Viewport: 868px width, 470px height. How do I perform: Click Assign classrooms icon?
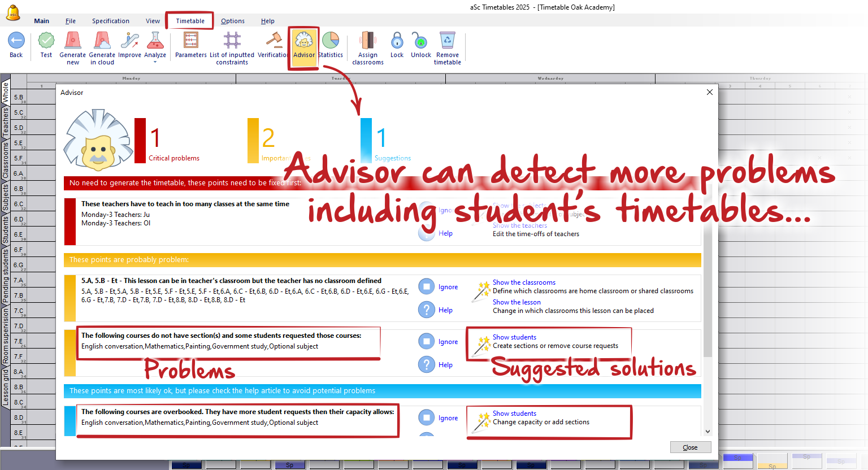(368, 48)
